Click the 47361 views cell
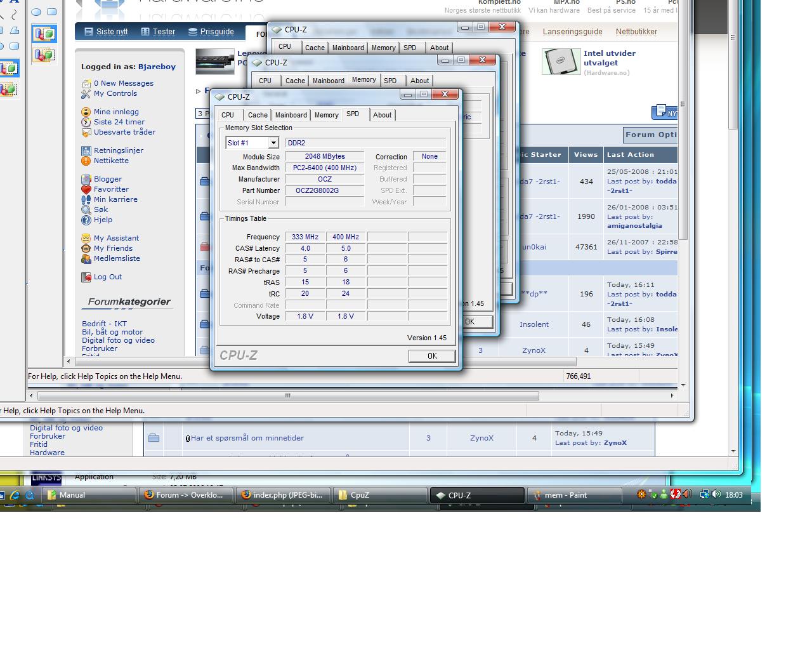Viewport: 812px width, 650px height. pos(586,247)
